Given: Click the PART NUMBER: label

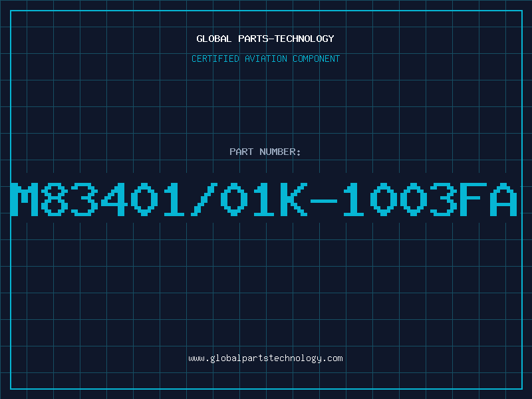Looking at the screenshot, I should coord(265,152).
